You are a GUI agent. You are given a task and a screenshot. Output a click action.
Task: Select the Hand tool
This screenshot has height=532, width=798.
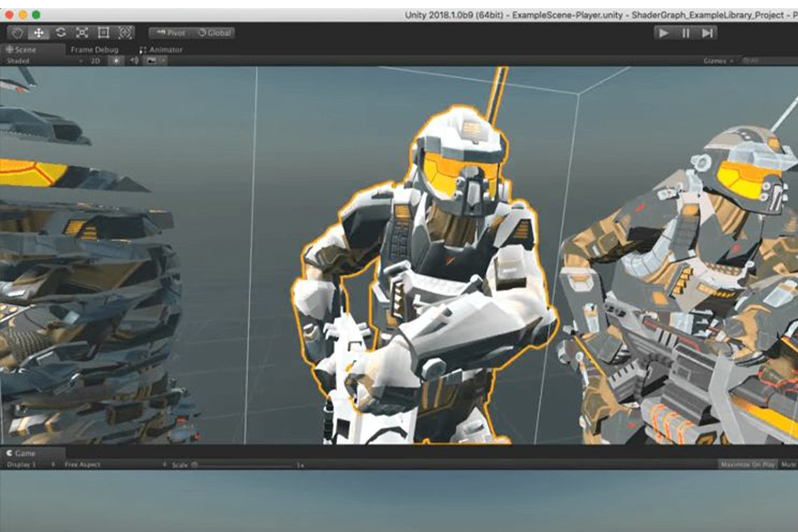17,33
